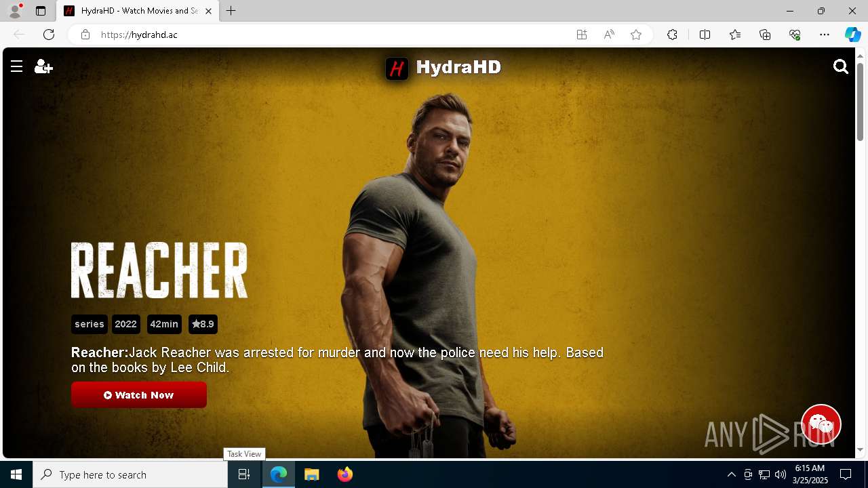
Task: Click the scrollbar down arrow
Action: tap(860, 449)
